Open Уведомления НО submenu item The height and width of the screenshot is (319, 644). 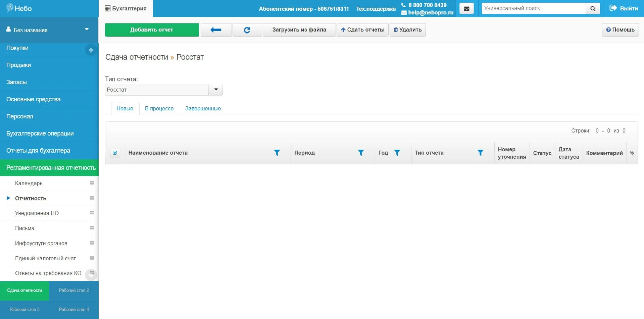tap(37, 213)
